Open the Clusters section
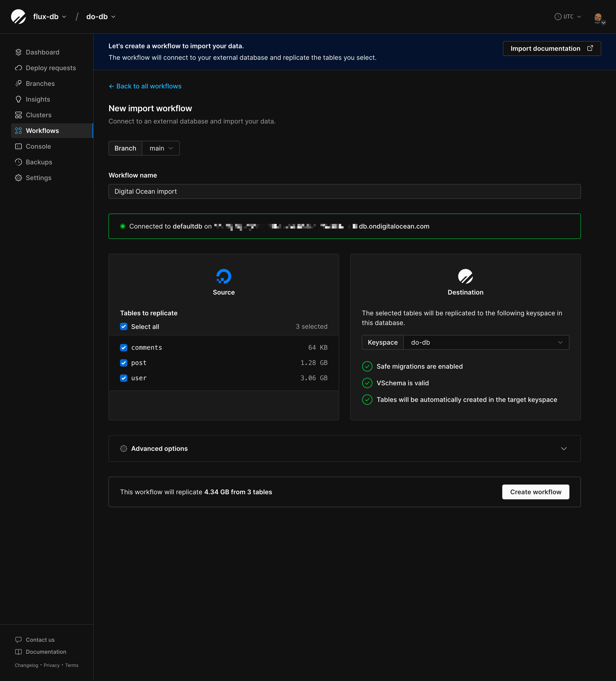 [x=39, y=115]
